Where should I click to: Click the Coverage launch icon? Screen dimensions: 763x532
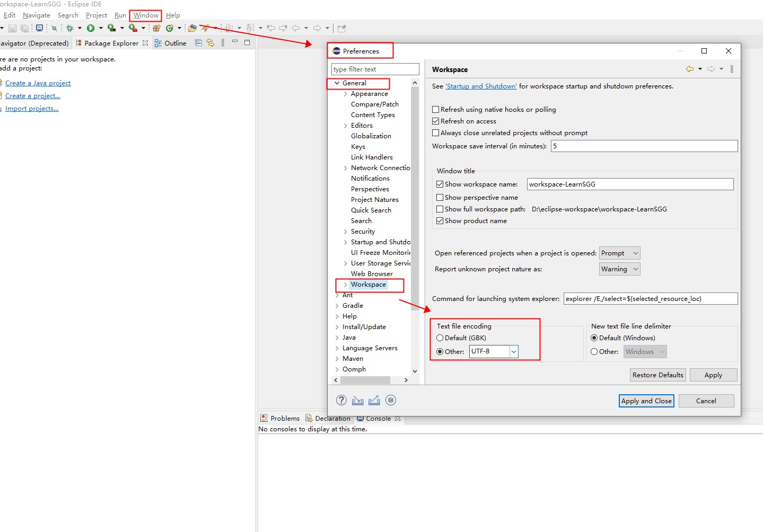click(111, 28)
